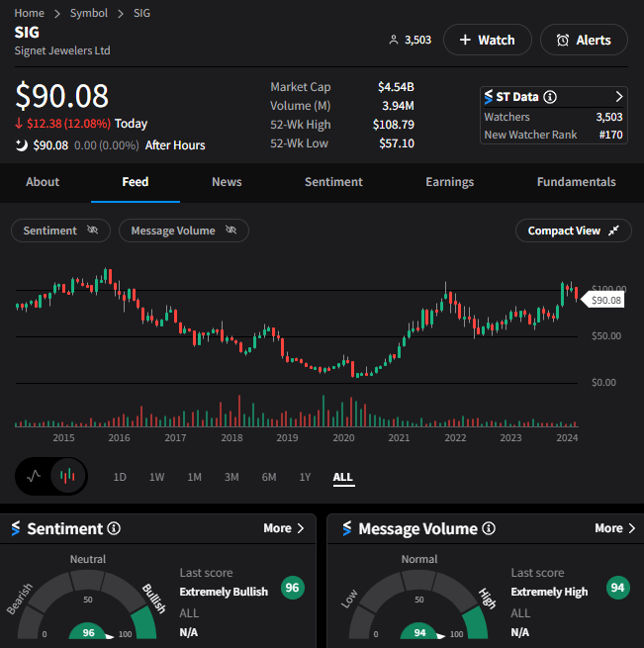
Task: Open More in Message Volume card
Action: pos(615,528)
